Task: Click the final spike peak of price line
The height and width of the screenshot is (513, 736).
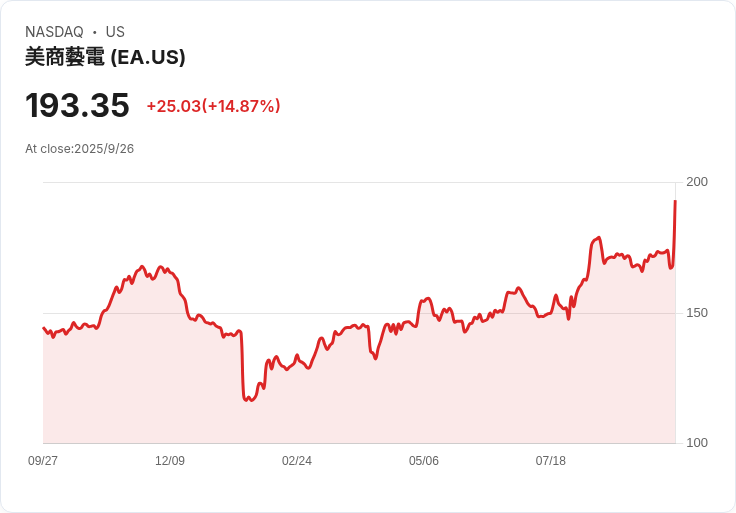Action: point(675,201)
